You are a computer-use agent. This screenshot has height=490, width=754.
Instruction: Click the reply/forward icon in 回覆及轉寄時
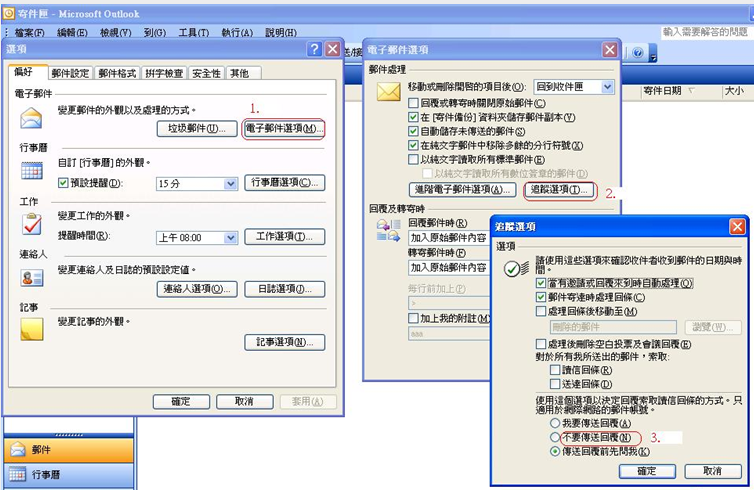[x=389, y=230]
